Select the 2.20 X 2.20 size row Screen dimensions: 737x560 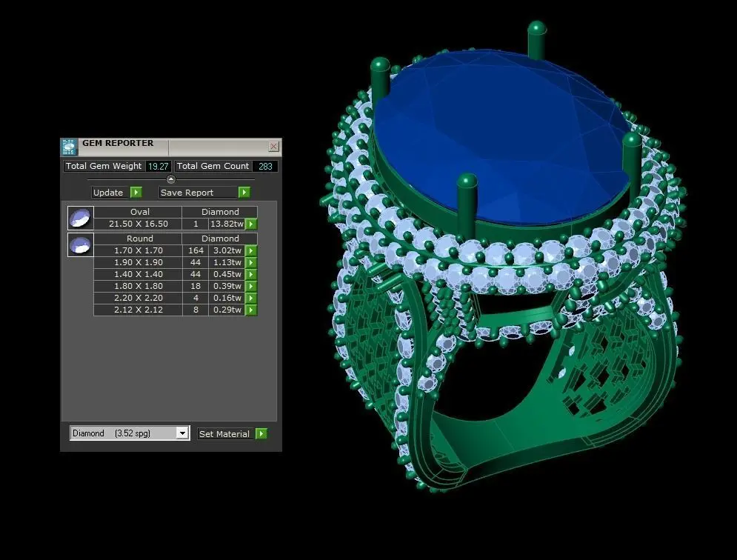point(139,298)
